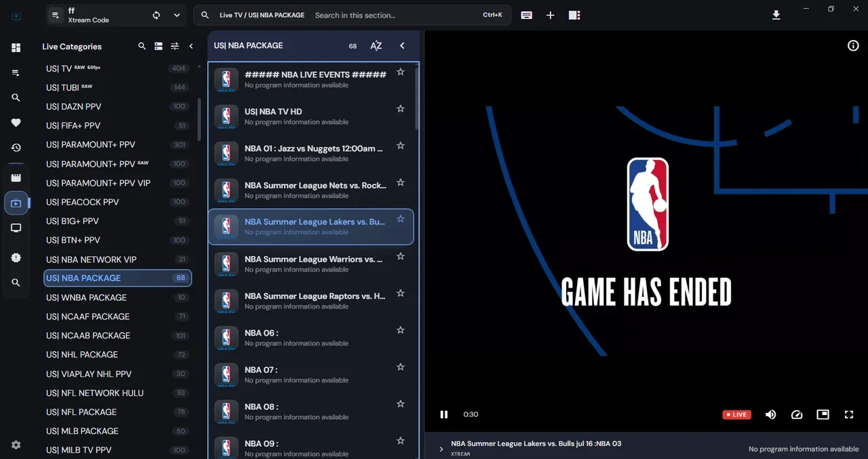868x459 pixels.
Task: Open the Series monitor icon in sidebar
Action: click(x=16, y=228)
